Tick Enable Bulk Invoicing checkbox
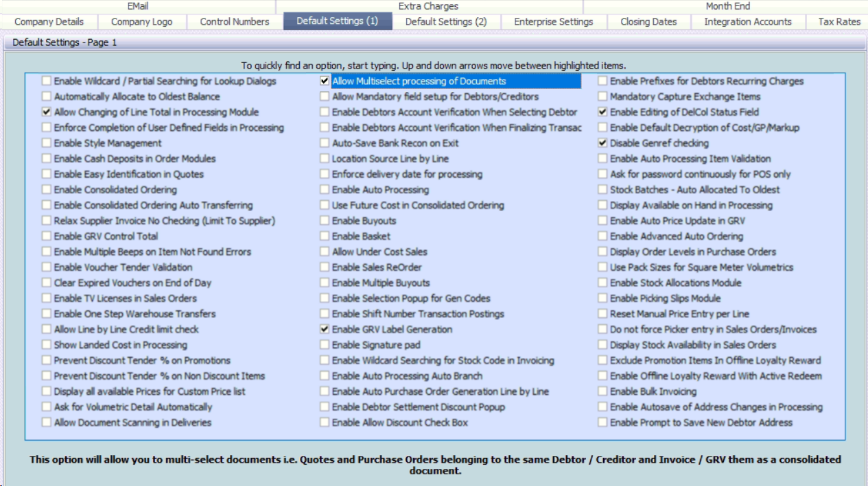Viewport: 868px width, 486px height. coord(602,391)
